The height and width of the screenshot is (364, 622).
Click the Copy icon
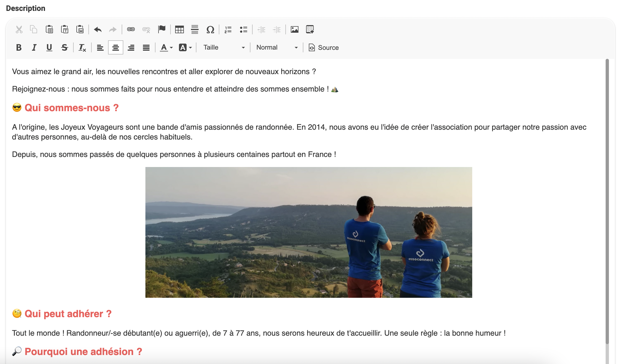click(34, 29)
